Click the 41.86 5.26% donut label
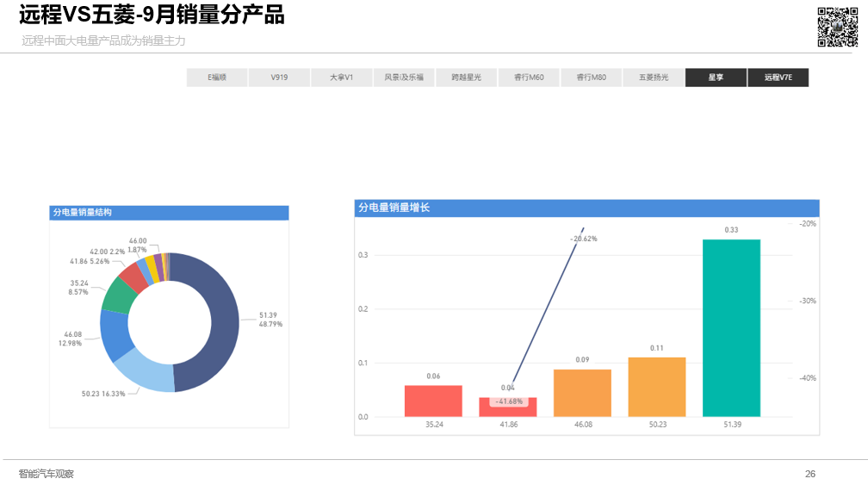868x485 pixels. coord(90,261)
